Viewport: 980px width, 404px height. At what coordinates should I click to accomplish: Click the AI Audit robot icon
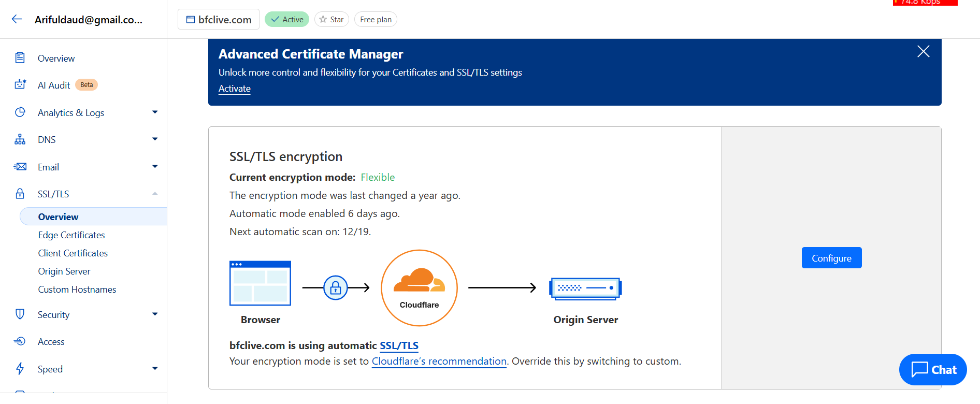tap(20, 84)
